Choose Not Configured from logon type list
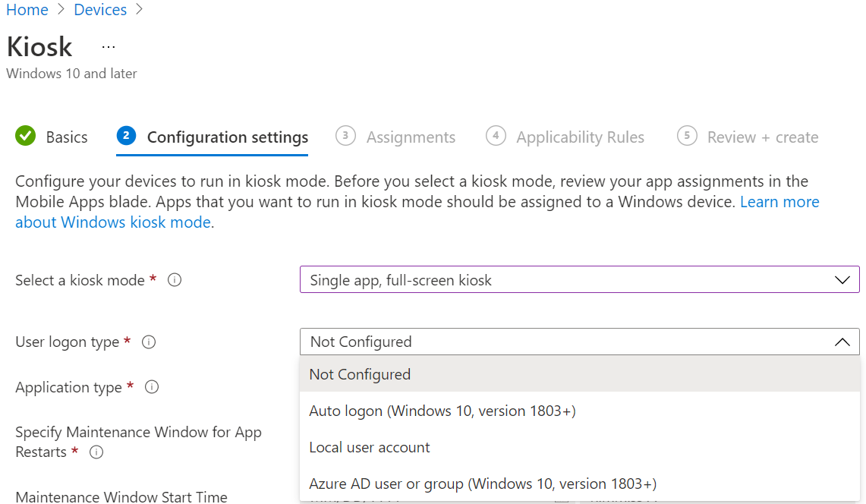Viewport: 866px width, 504px height. click(360, 374)
